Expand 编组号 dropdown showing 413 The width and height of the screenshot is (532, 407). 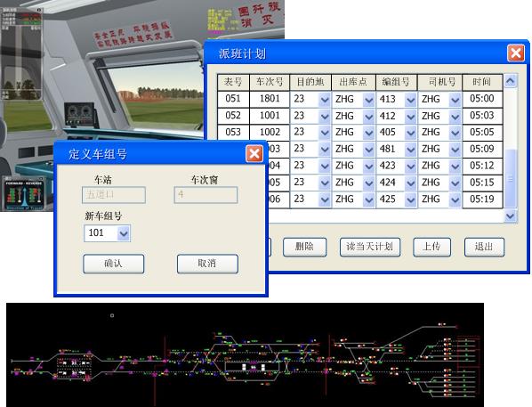pyautogui.click(x=410, y=100)
